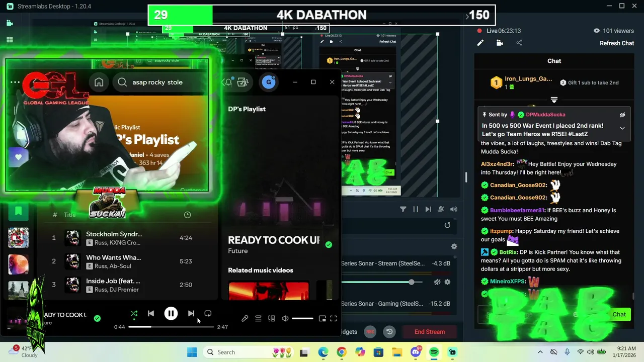Viewport: 644px width, 362px height.
Task: Share the stream via share icon
Action: 519,43
